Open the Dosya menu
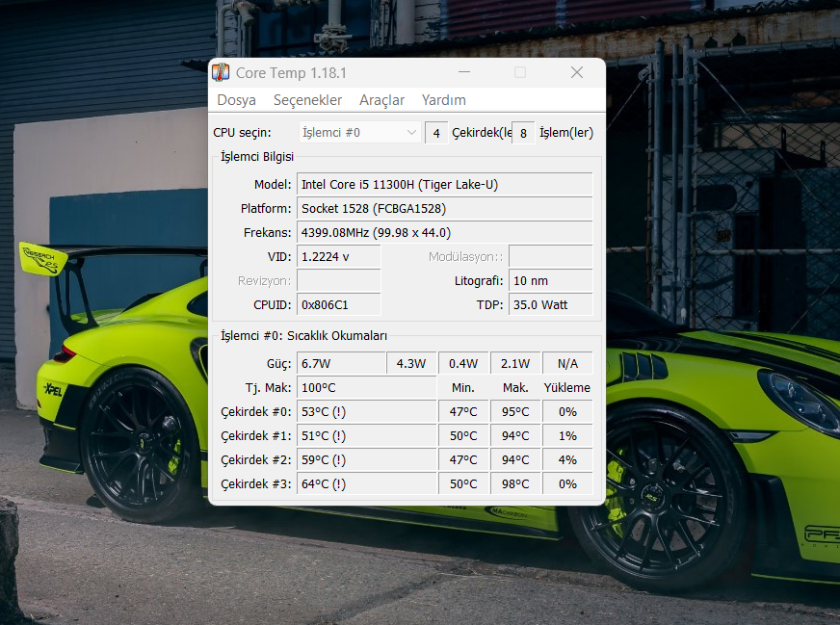The width and height of the screenshot is (840, 625). click(x=236, y=100)
